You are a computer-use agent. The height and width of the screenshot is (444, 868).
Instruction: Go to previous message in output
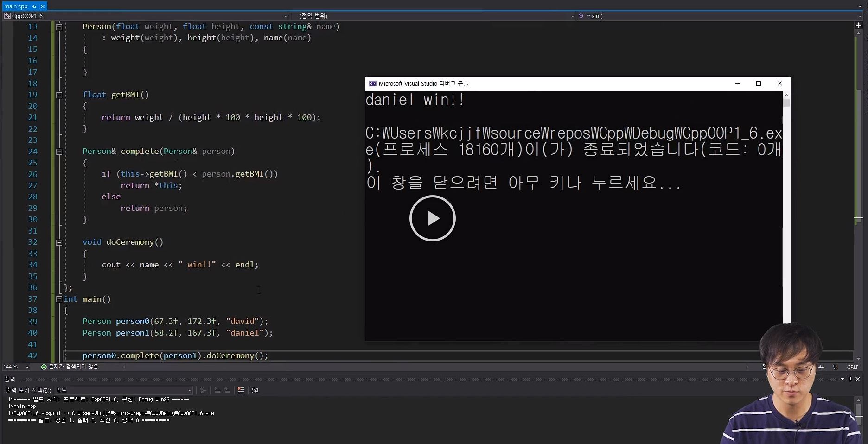coord(217,390)
